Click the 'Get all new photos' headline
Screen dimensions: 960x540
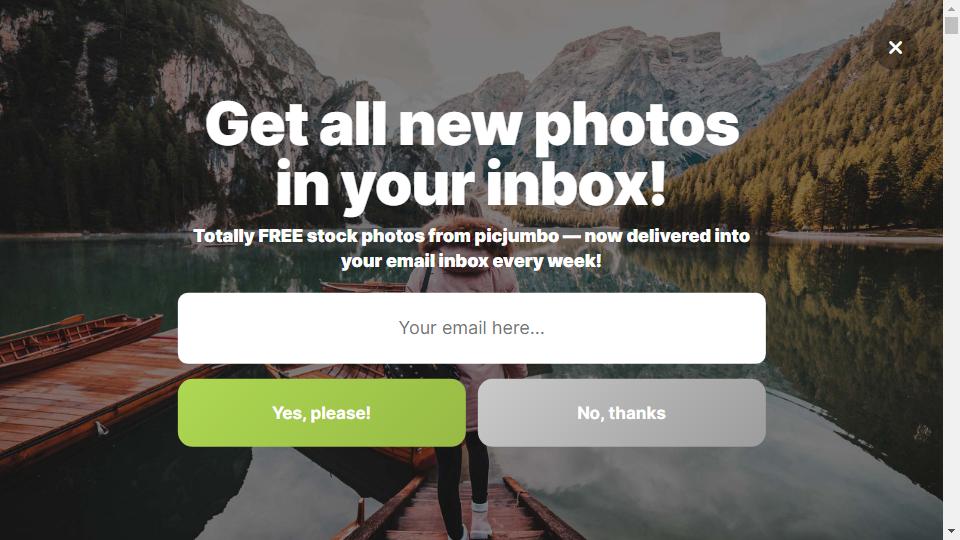(x=472, y=126)
